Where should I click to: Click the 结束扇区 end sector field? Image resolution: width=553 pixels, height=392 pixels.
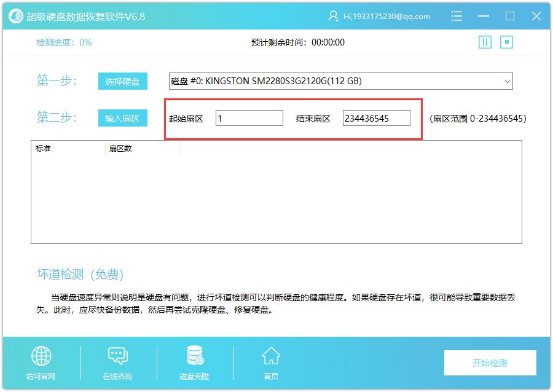[377, 117]
